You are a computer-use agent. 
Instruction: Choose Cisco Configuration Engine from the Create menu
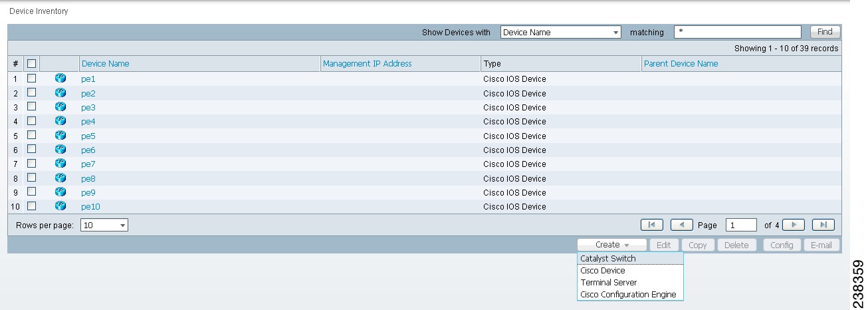pos(630,295)
